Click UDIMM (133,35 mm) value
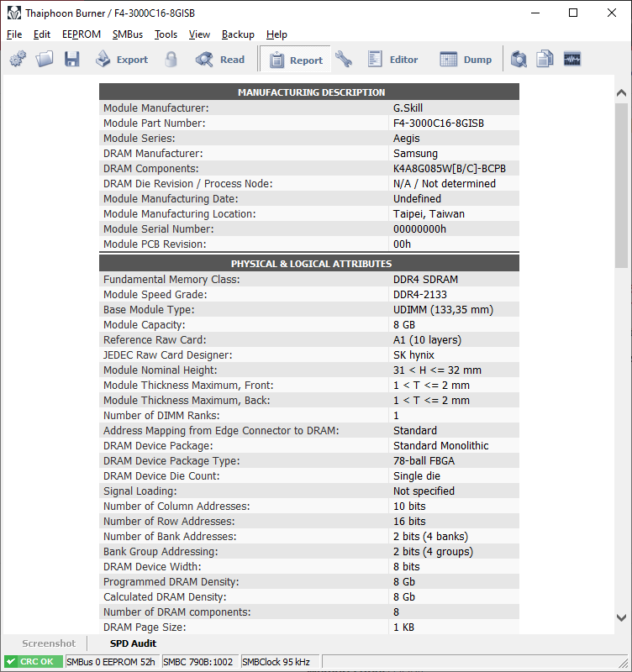The image size is (632, 672). [444, 309]
